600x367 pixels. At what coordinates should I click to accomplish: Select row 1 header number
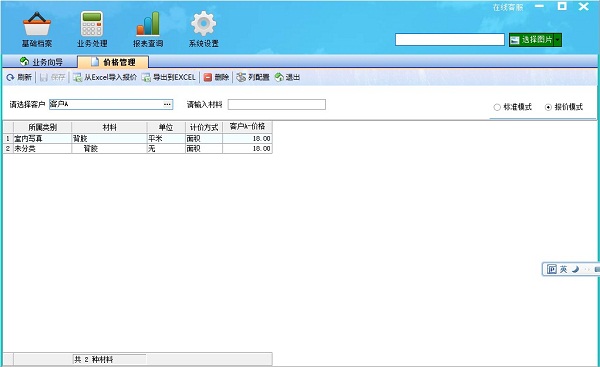[8, 139]
